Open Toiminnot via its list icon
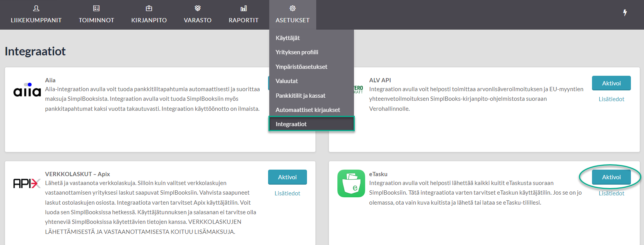The height and width of the screenshot is (245, 644). [96, 8]
